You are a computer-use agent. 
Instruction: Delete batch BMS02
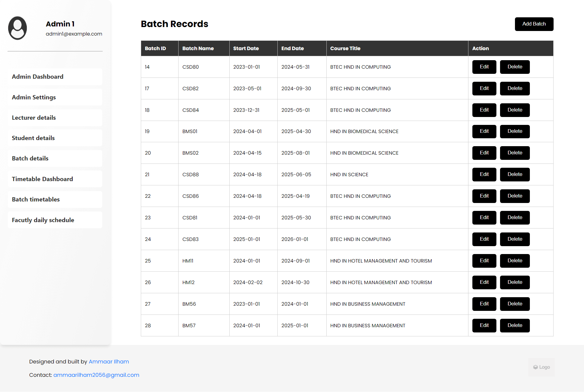(x=515, y=153)
